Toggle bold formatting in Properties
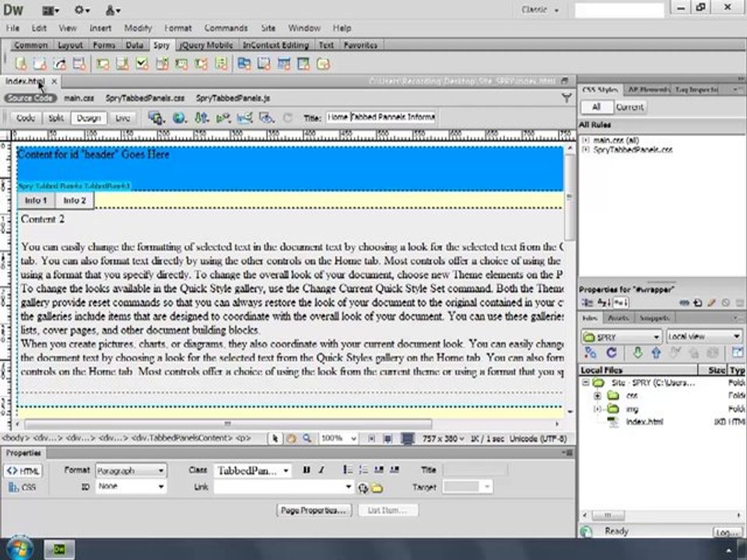747x560 pixels. [307, 470]
